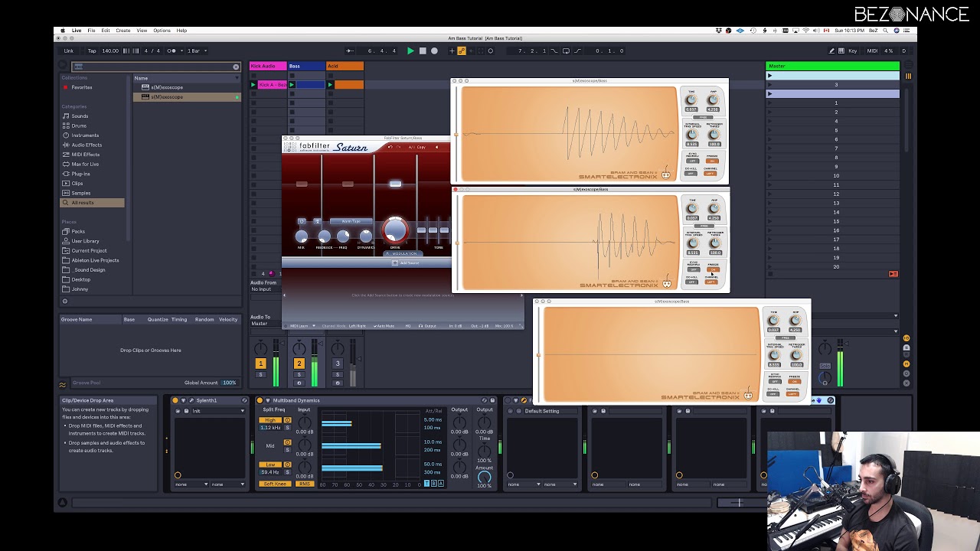Click the Stop button in the transport bar
Screen dimensions: 980x551
pos(423,51)
